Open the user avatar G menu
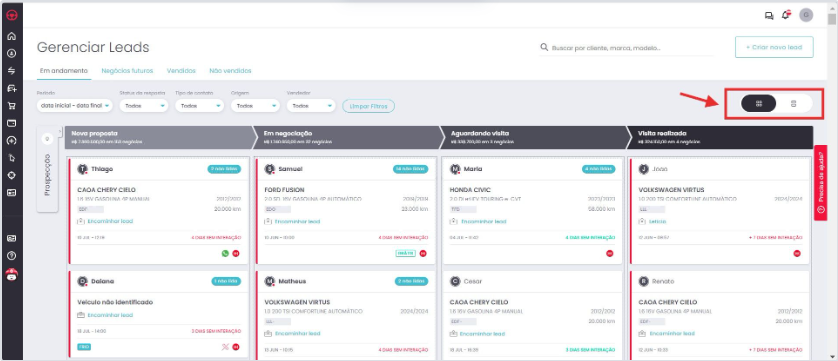Image resolution: width=838 pixels, height=361 pixels. click(x=806, y=15)
